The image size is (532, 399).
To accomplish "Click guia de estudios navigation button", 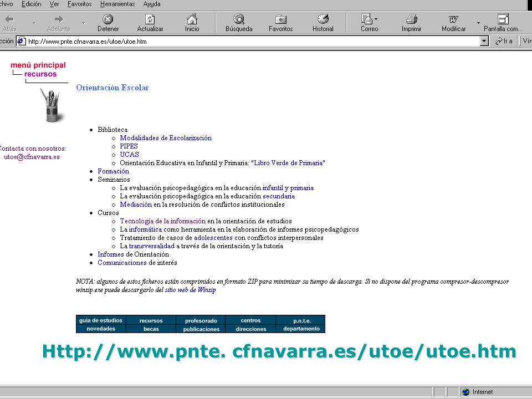I will point(101,320).
